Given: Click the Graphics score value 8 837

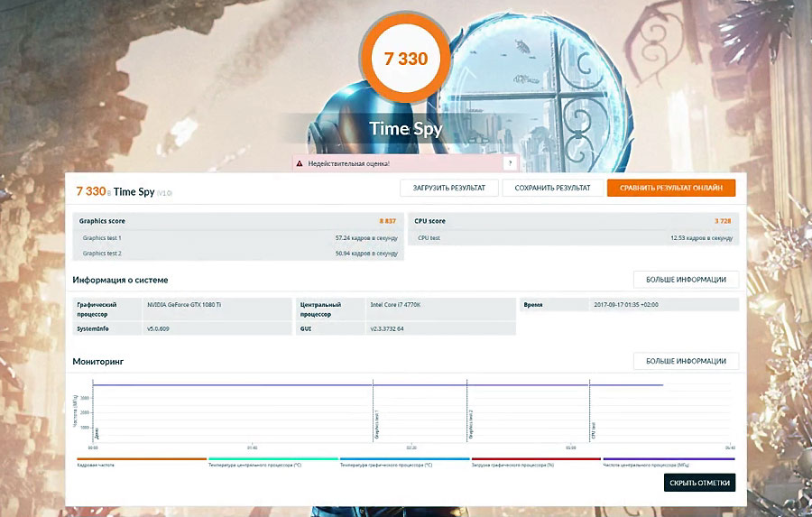Looking at the screenshot, I should click(387, 221).
